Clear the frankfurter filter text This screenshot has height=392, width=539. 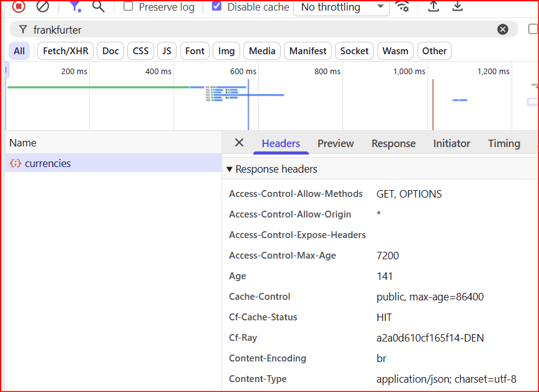pyautogui.click(x=503, y=29)
